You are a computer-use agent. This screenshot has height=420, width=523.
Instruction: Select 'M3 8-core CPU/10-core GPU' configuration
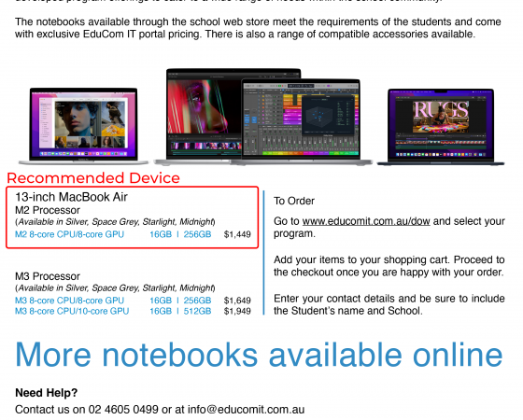click(72, 311)
